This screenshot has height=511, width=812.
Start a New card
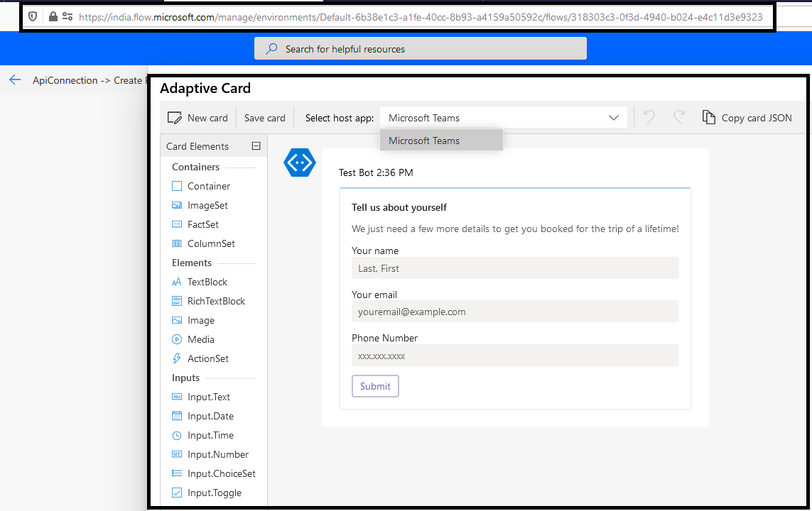198,117
